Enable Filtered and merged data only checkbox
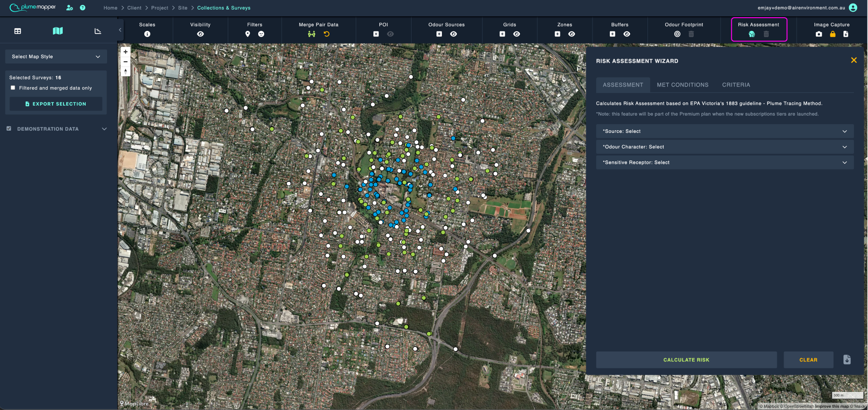The width and height of the screenshot is (868, 410). click(13, 88)
